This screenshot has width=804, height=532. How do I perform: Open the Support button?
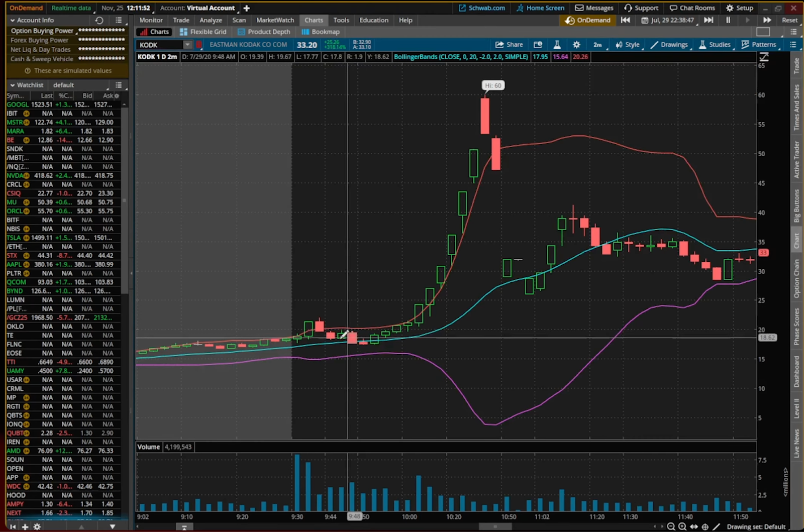tap(641, 8)
